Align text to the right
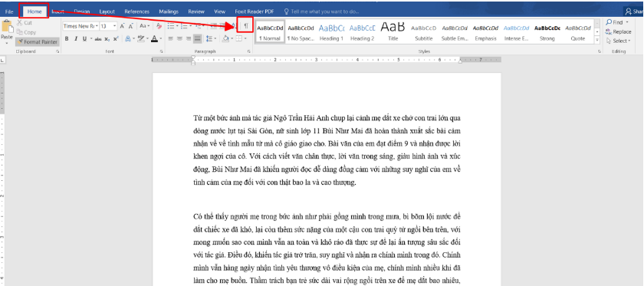This screenshot has width=644, height=286. click(x=188, y=38)
